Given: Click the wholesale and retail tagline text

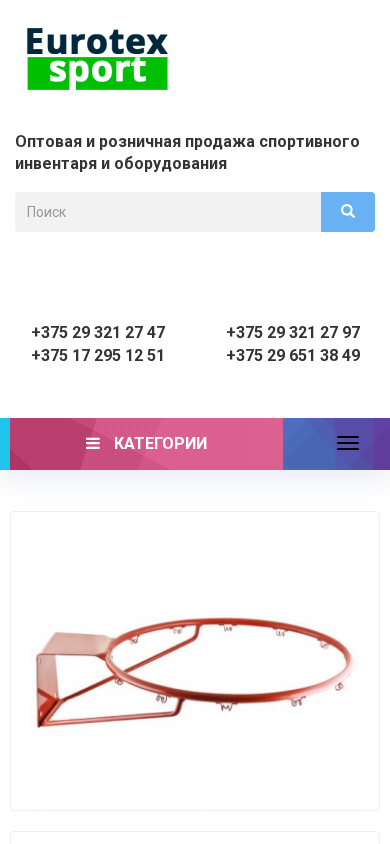Looking at the screenshot, I should point(187,152).
